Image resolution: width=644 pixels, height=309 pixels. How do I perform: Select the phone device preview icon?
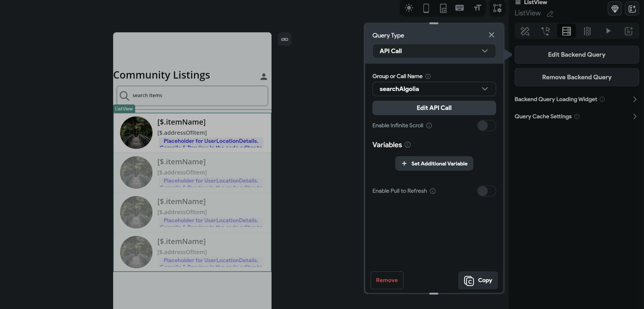pyautogui.click(x=426, y=8)
